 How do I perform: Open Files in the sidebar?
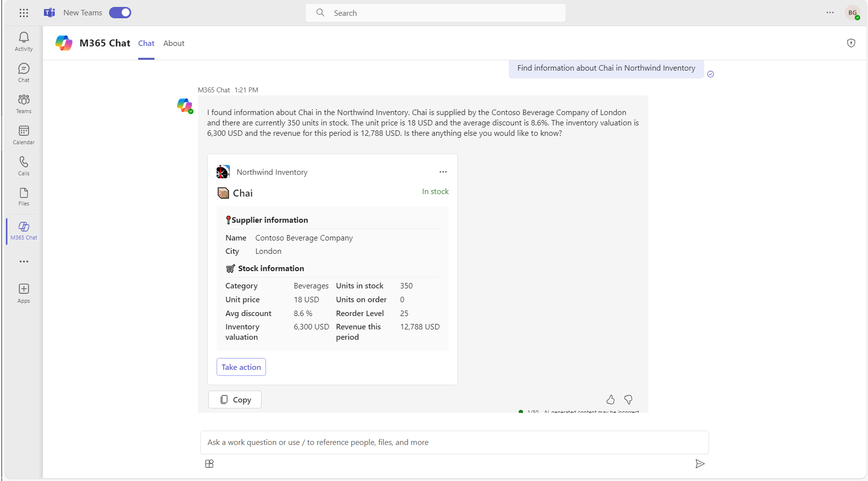pyautogui.click(x=24, y=197)
